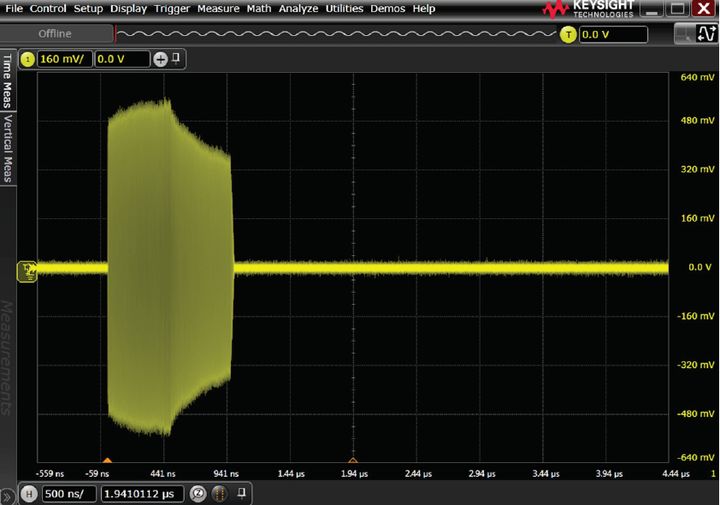
Task: Open the Display menu
Action: (x=128, y=8)
